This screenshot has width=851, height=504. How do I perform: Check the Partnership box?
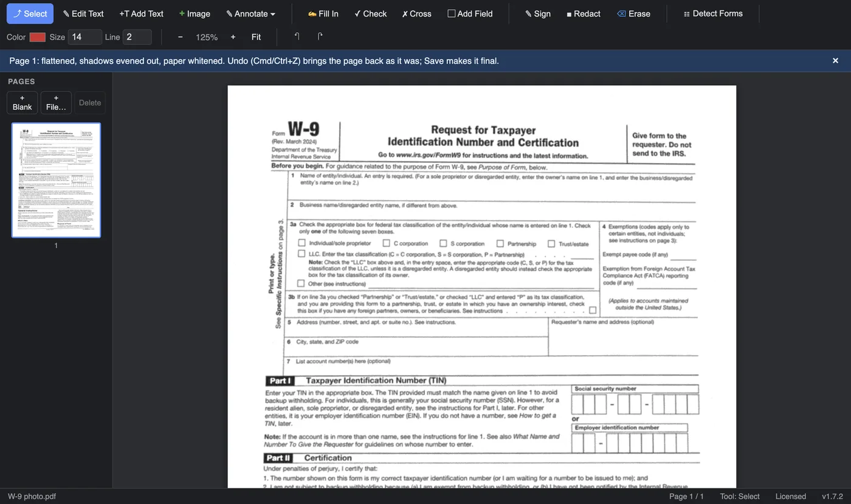(x=500, y=243)
